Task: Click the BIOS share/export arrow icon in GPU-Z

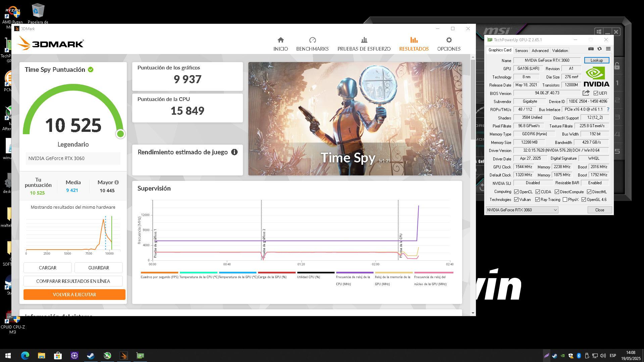Action: [586, 93]
